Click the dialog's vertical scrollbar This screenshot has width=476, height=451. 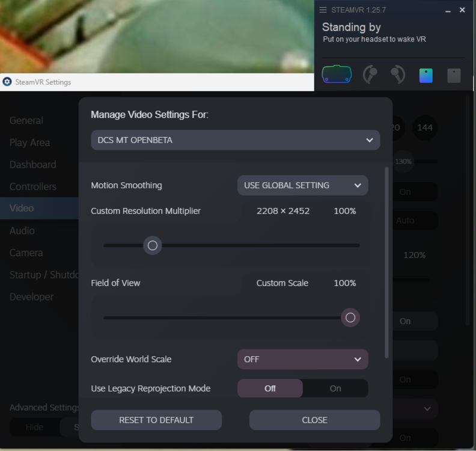[386, 262]
